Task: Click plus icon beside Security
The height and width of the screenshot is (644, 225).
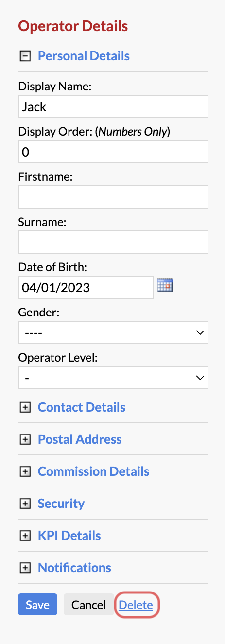Action: click(x=25, y=504)
